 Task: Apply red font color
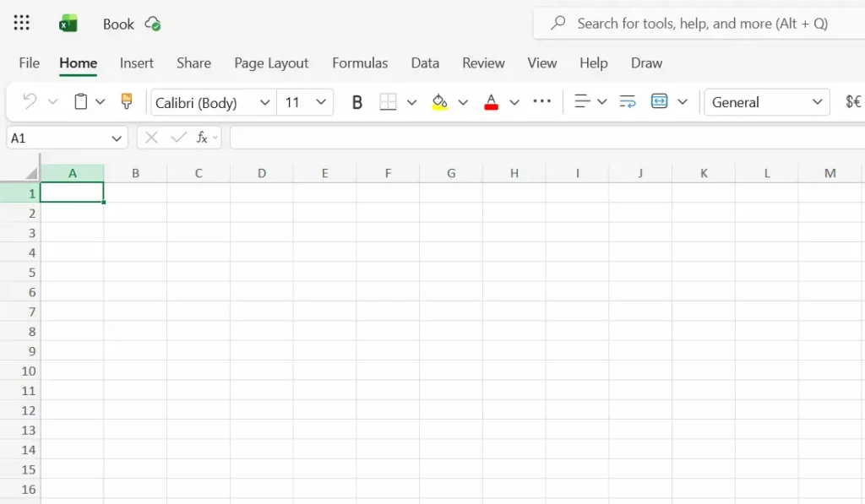tap(491, 102)
